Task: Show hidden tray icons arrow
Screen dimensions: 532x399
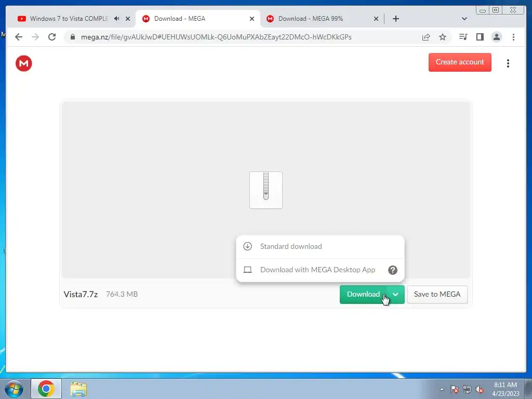Action: coord(442,389)
